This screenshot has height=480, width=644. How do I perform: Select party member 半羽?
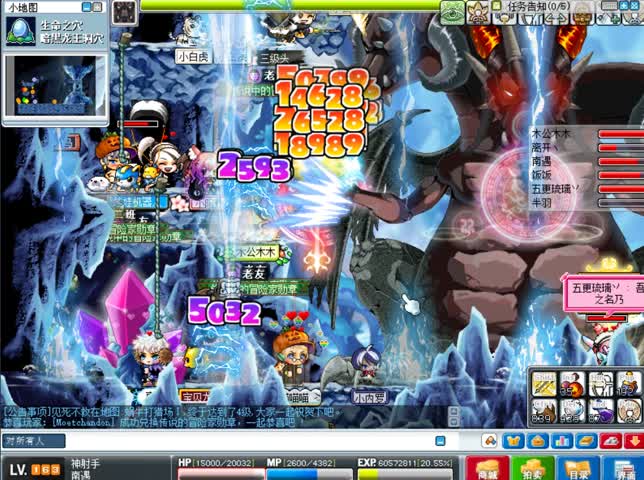[x=541, y=202]
